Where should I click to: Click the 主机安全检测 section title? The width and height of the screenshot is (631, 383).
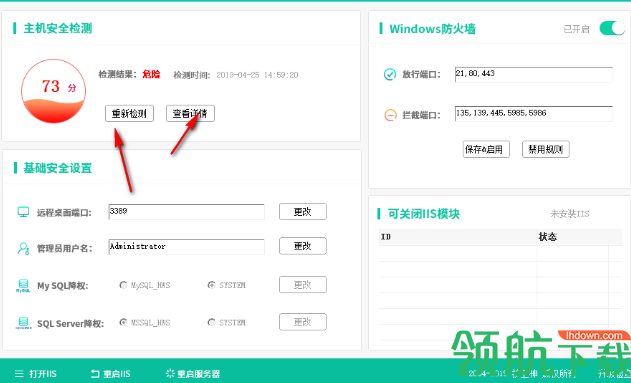point(58,28)
